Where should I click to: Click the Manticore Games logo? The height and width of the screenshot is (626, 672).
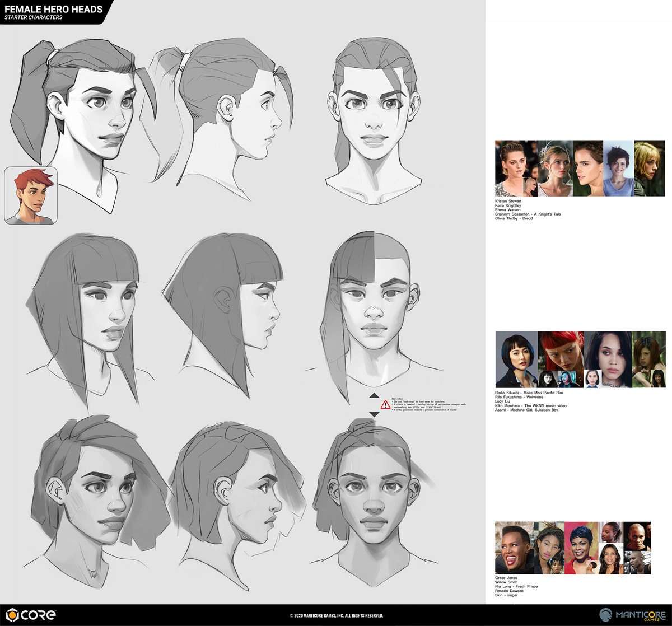(631, 614)
